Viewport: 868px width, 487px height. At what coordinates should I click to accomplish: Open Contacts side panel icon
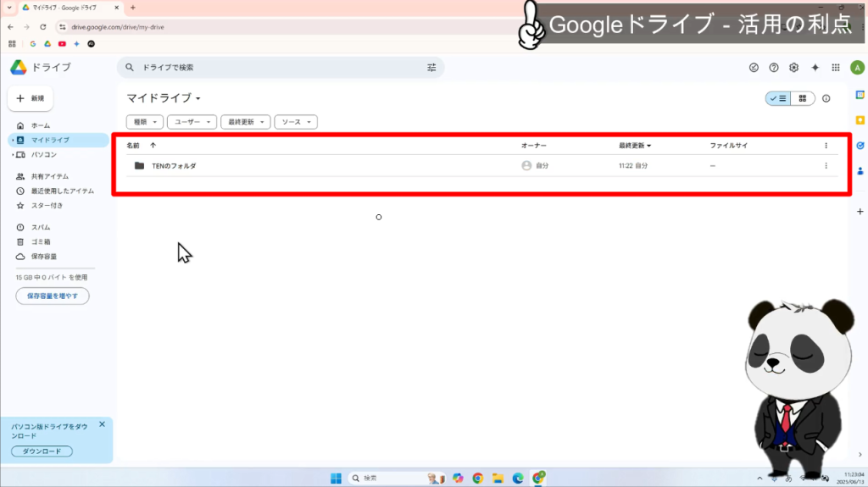click(860, 171)
